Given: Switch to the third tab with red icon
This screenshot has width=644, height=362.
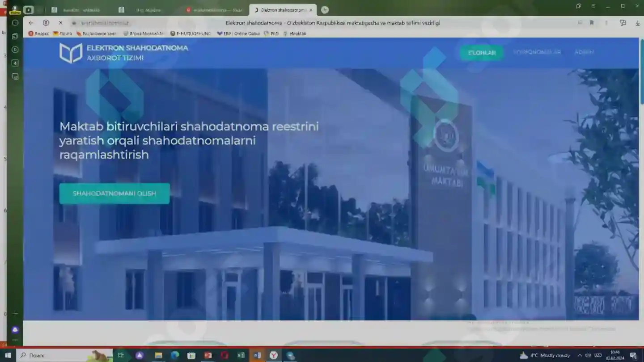Looking at the screenshot, I should click(x=215, y=10).
